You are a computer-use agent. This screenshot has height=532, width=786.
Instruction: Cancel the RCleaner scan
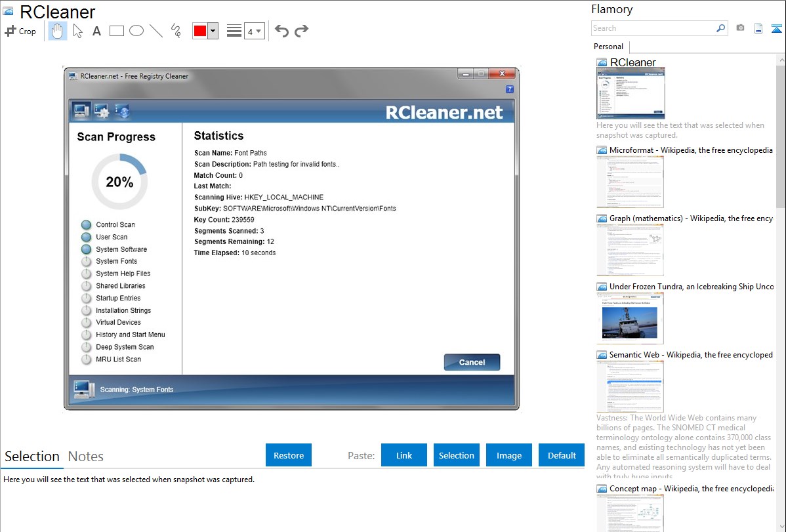pos(472,362)
